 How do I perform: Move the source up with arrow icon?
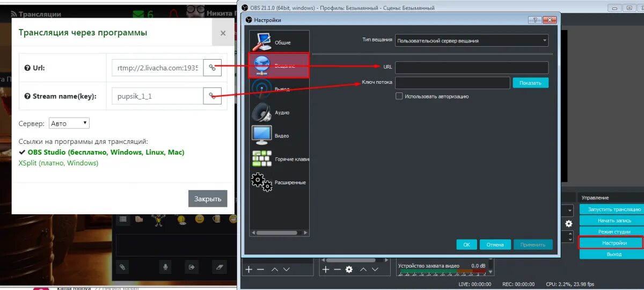click(363, 269)
